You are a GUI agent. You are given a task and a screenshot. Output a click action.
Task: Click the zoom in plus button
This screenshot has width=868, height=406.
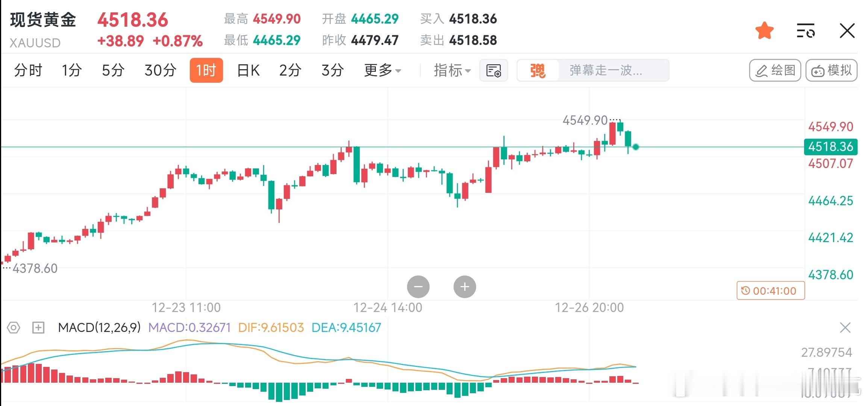coord(465,287)
